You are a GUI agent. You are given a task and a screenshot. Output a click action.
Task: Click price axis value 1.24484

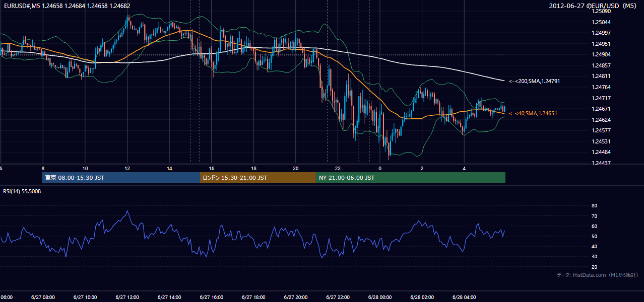point(601,152)
